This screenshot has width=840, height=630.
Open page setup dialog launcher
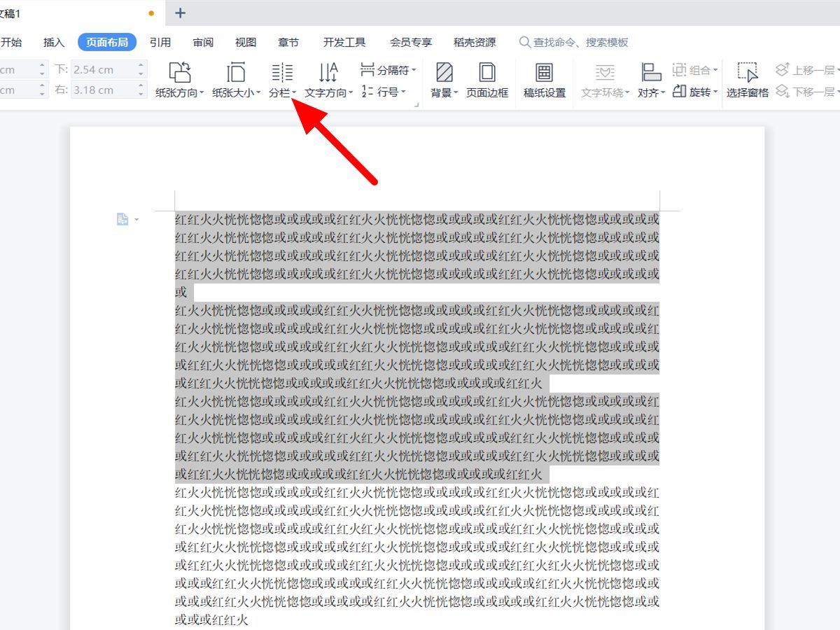point(416,105)
